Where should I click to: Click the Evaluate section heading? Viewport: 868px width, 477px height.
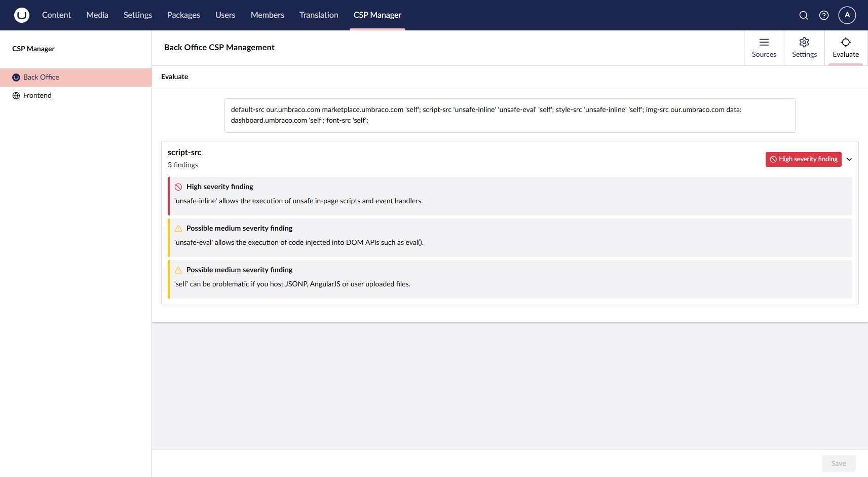point(175,77)
